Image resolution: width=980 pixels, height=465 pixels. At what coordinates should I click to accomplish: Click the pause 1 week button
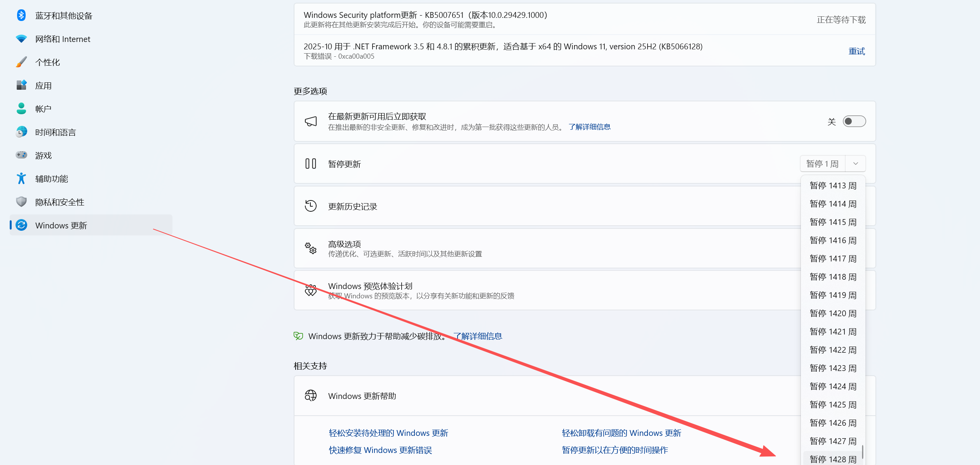point(822,164)
